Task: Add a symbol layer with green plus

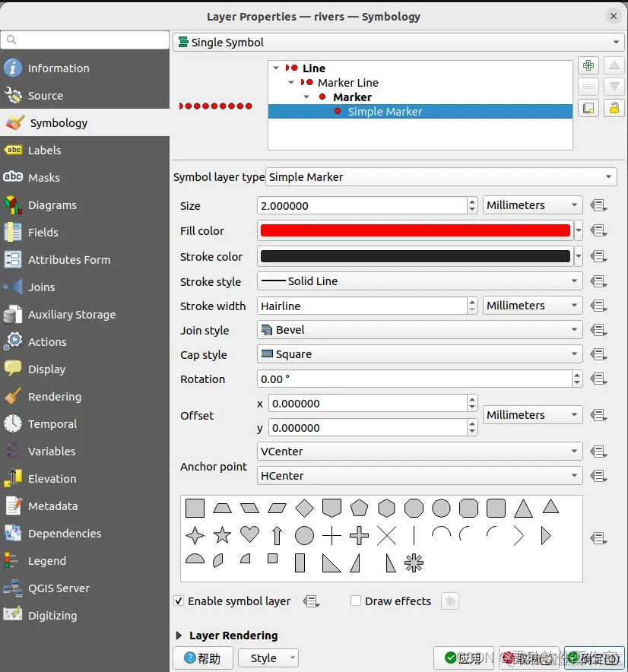Action: (588, 65)
